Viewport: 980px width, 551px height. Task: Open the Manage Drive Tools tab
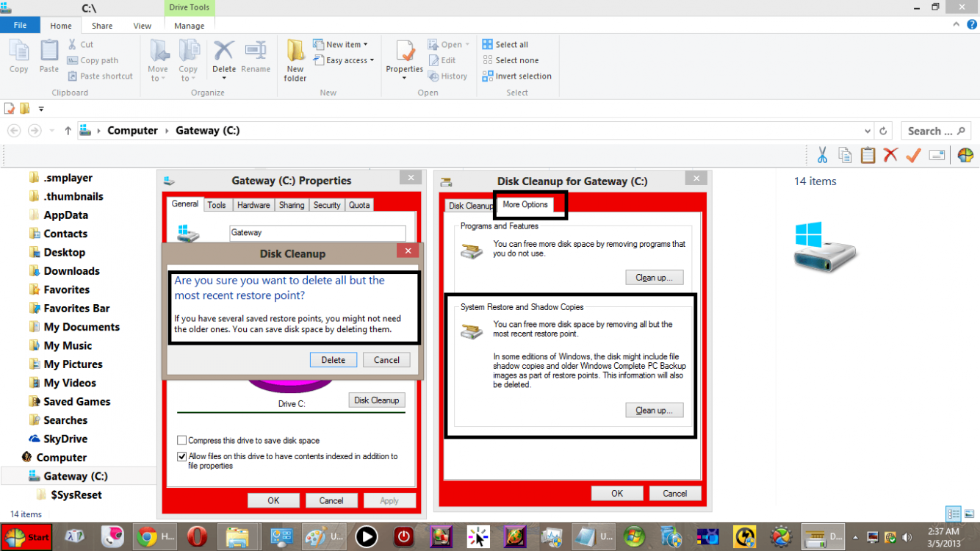point(189,26)
